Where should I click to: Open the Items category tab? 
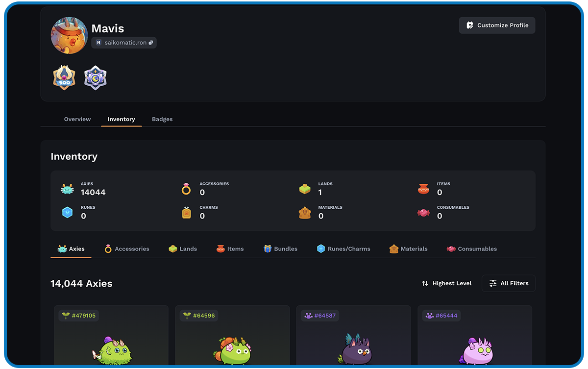coord(230,249)
